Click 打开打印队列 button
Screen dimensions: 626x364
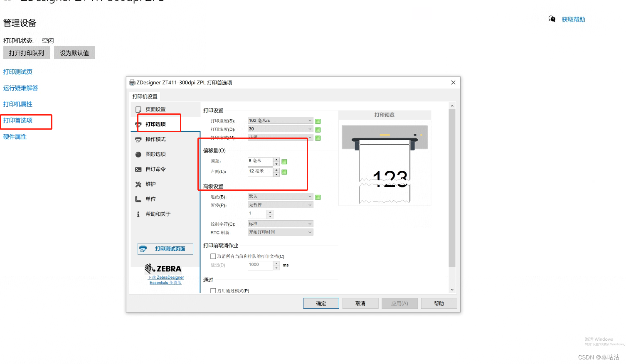(27, 53)
